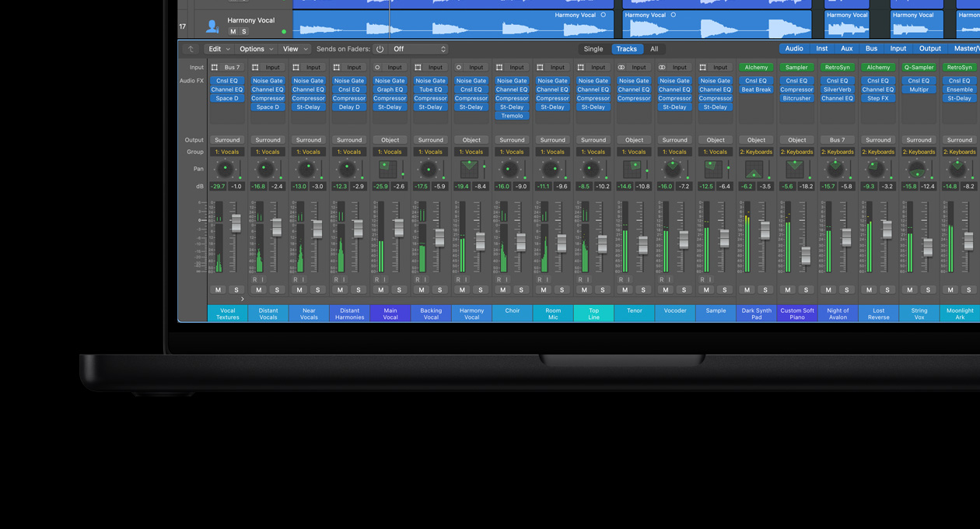Open the RetroSyn instrument on the Vocoder channel
The height and width of the screenshot is (529, 980).
coord(838,68)
